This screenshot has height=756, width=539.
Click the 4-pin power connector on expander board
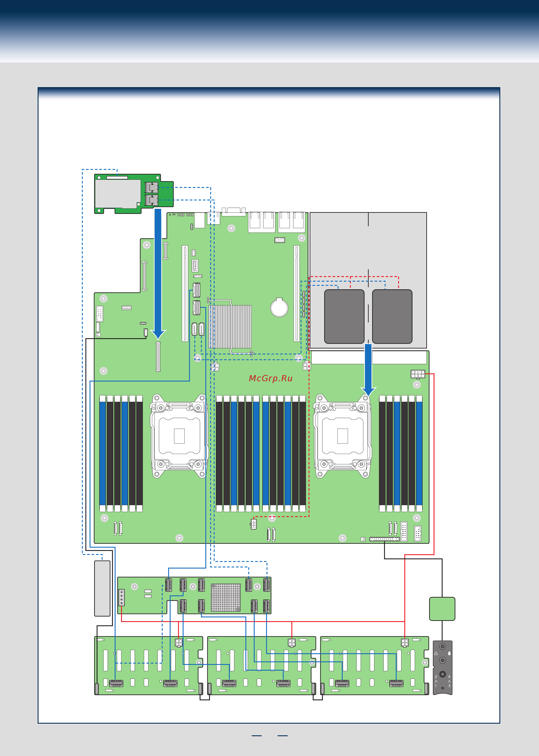[x=121, y=597]
